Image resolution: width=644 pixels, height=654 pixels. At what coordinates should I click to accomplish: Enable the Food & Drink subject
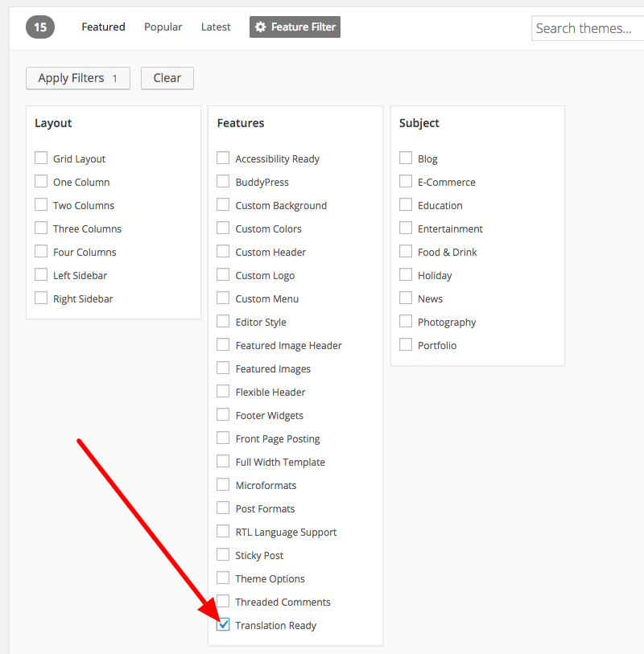pos(405,252)
